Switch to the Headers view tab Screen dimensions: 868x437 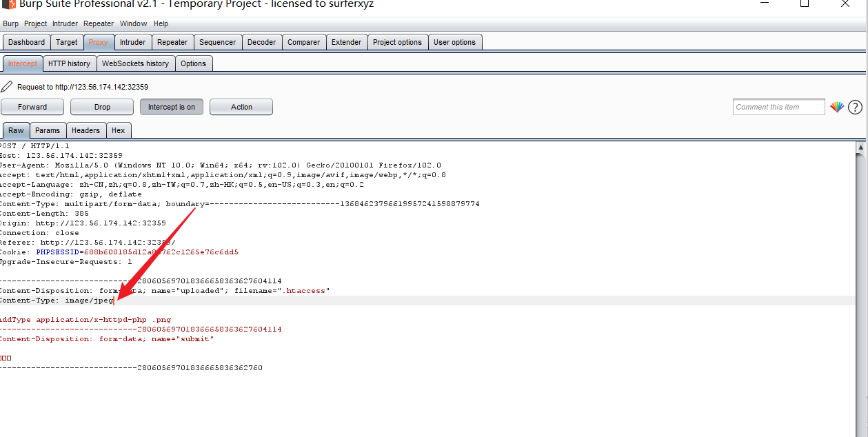tap(86, 130)
